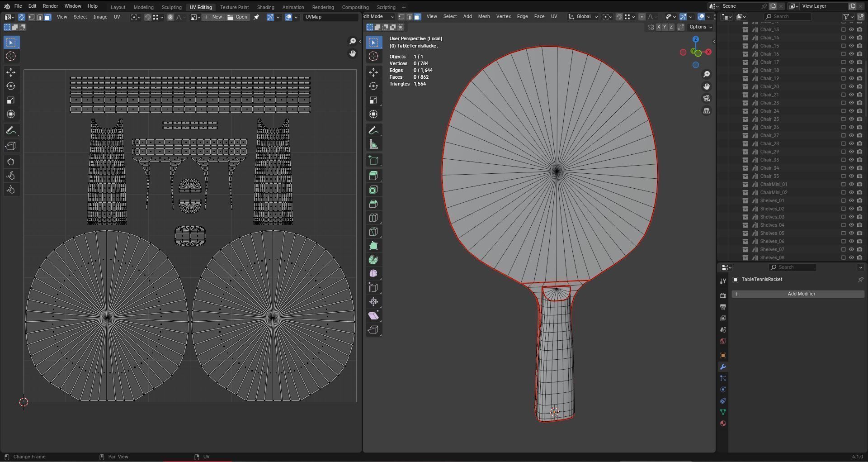
Task: Select the Extrude Region tool in 3D viewport
Action: [373, 176]
